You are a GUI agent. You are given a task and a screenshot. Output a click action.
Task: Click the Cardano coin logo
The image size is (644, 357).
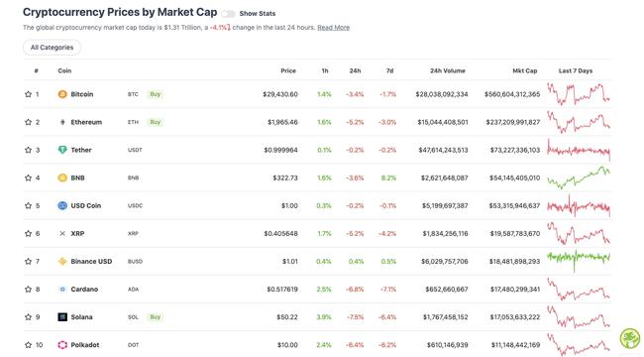point(62,290)
